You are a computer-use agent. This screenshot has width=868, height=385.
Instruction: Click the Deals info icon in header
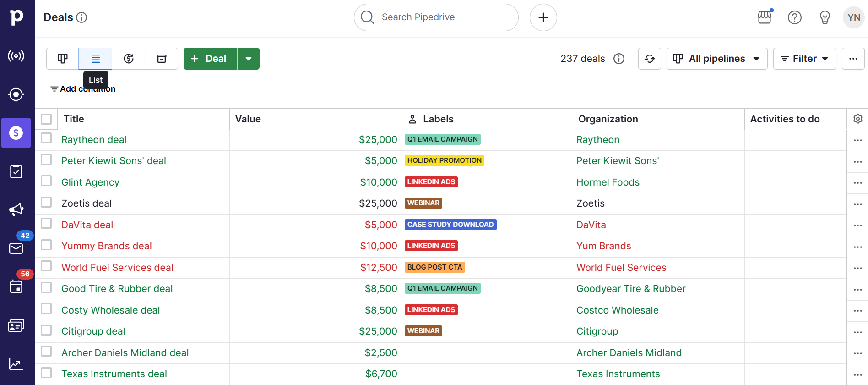point(81,17)
